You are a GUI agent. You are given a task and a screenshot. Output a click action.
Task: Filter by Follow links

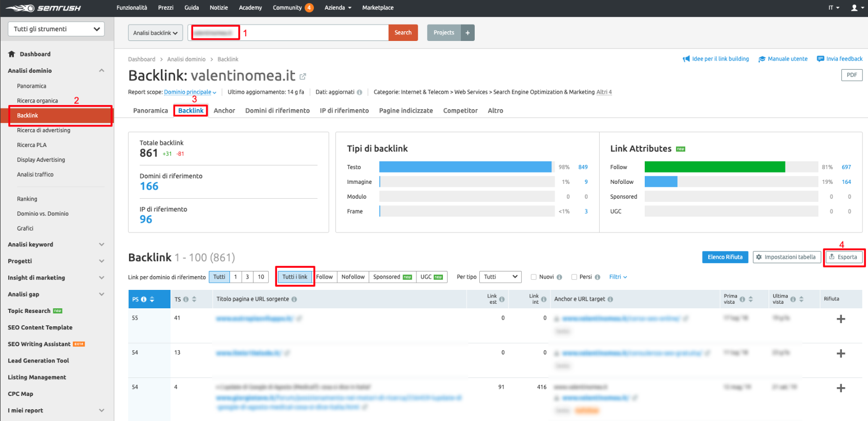pos(324,277)
